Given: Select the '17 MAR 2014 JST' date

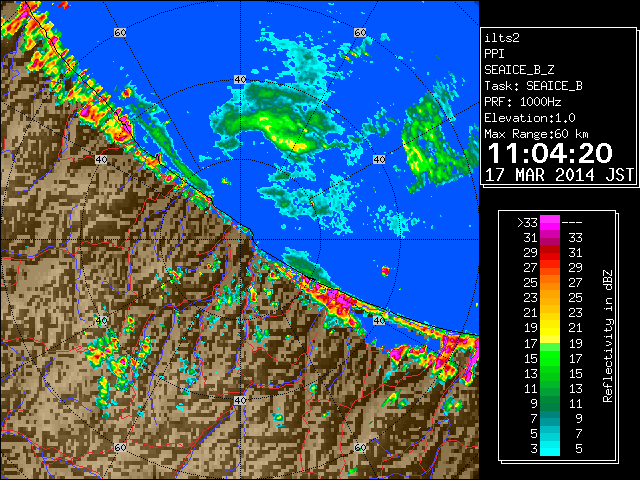Looking at the screenshot, I should (x=559, y=175).
